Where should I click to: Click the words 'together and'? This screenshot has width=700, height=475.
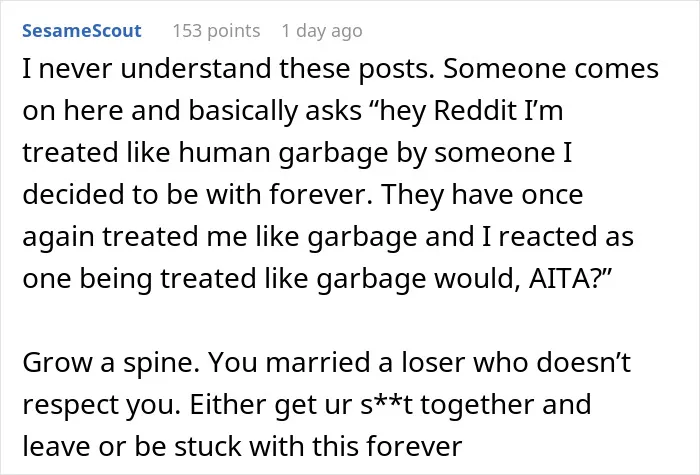pos(505,405)
